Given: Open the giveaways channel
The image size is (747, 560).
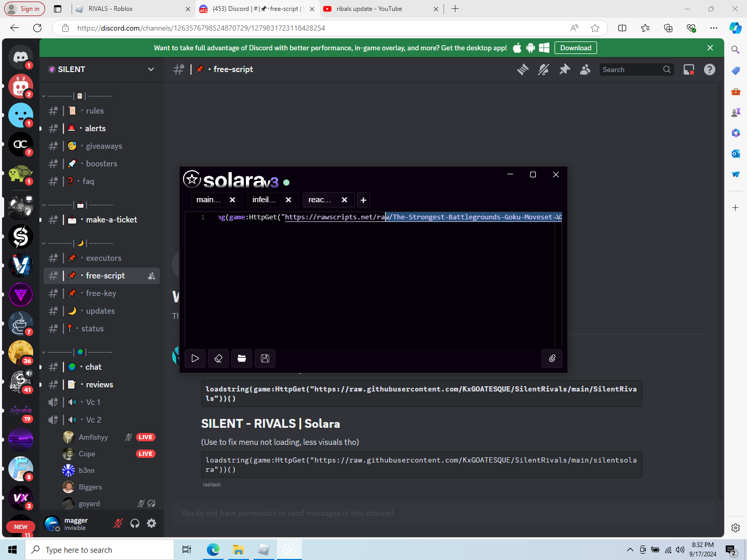Looking at the screenshot, I should 102,146.
